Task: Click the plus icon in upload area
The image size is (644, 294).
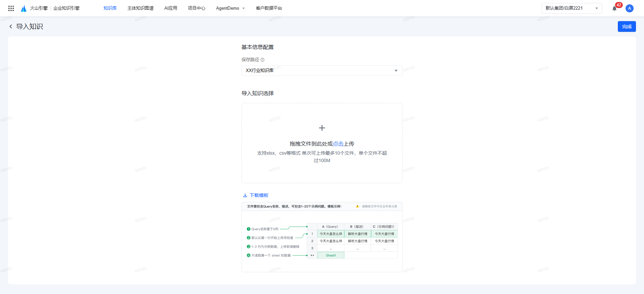Action: 322,128
